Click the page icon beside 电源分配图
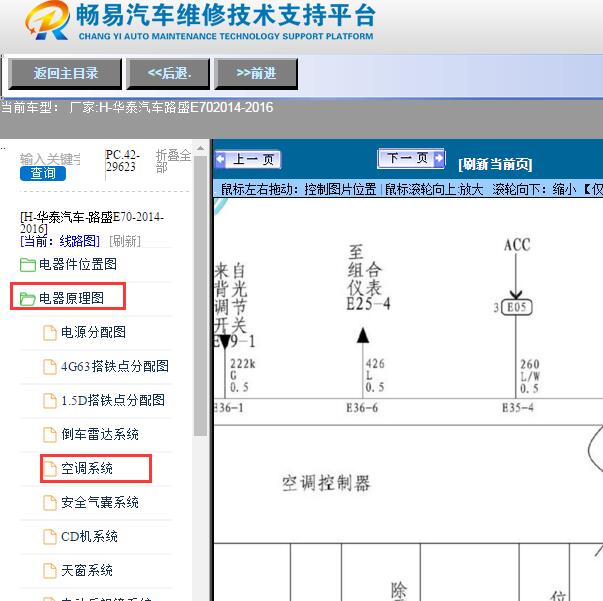The width and height of the screenshot is (603, 601). tap(50, 333)
